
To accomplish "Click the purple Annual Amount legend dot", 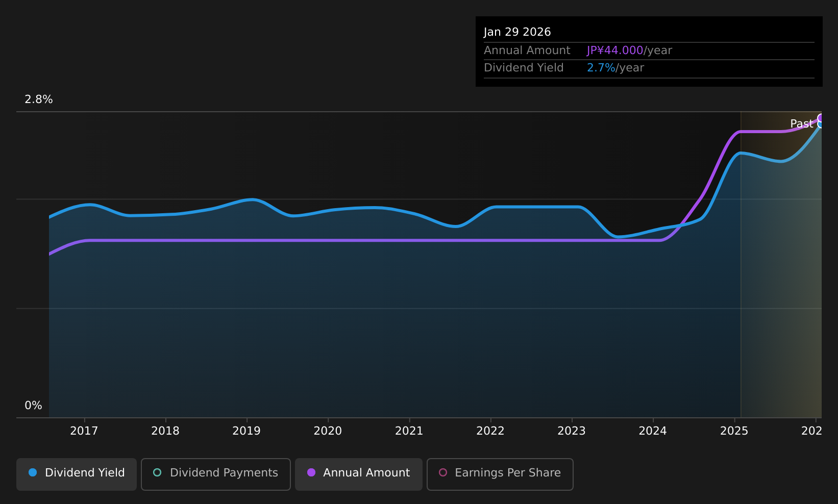I will [311, 472].
